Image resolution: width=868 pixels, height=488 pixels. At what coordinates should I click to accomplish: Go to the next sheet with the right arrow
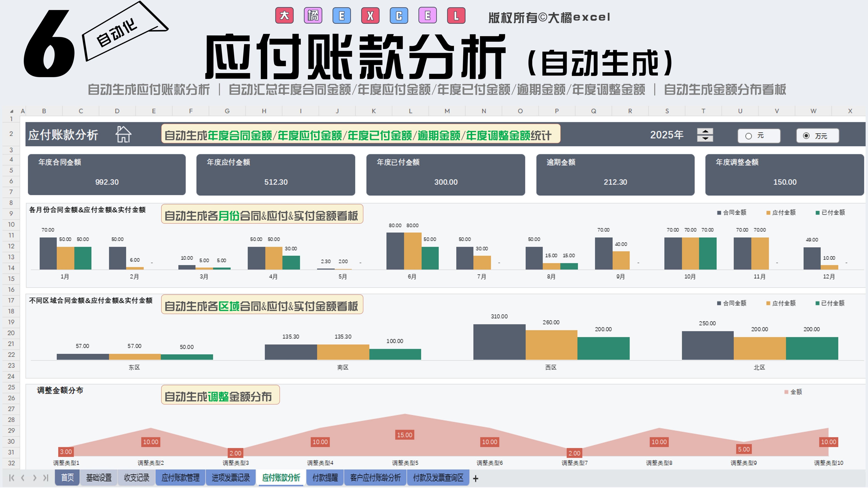click(x=35, y=478)
